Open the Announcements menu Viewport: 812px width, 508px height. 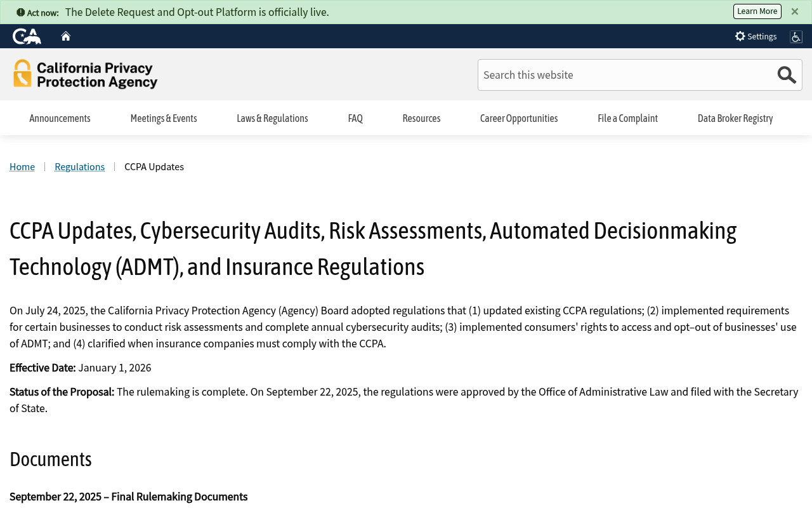pyautogui.click(x=60, y=118)
